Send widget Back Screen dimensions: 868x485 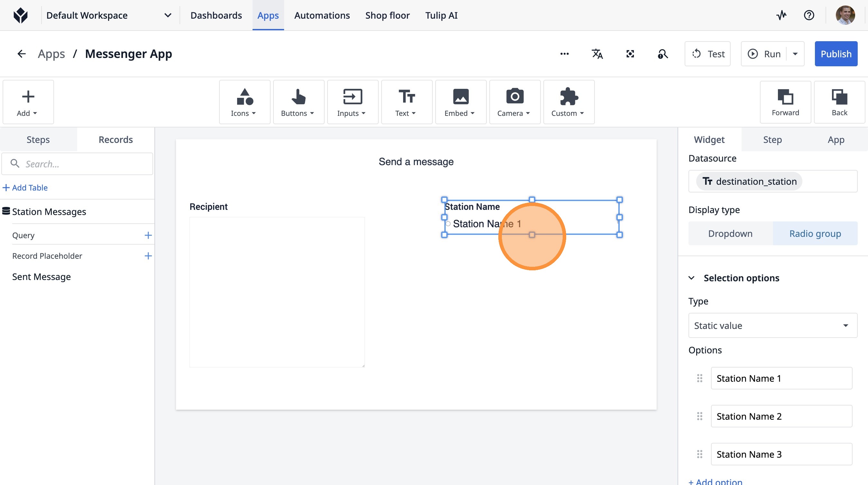pos(839,102)
